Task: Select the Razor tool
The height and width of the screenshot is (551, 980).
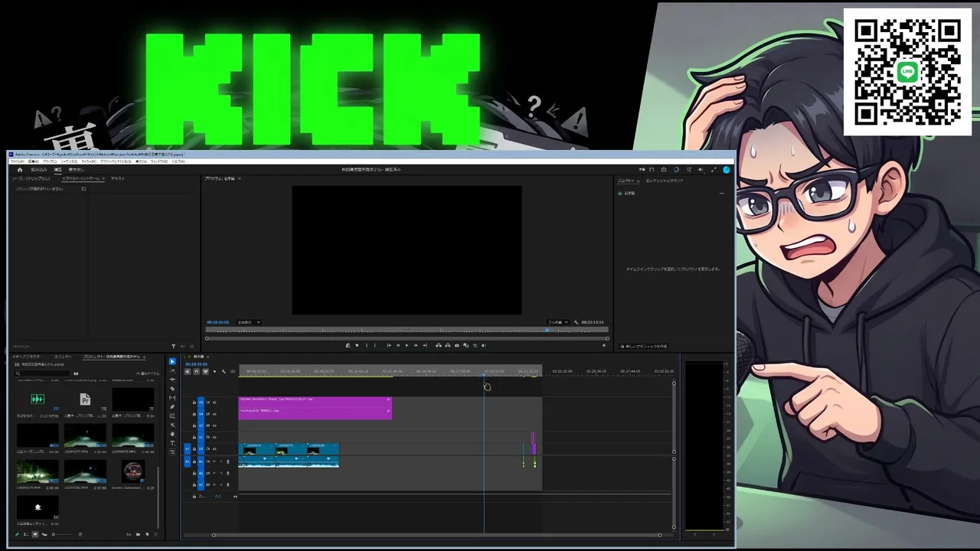Action: [172, 389]
